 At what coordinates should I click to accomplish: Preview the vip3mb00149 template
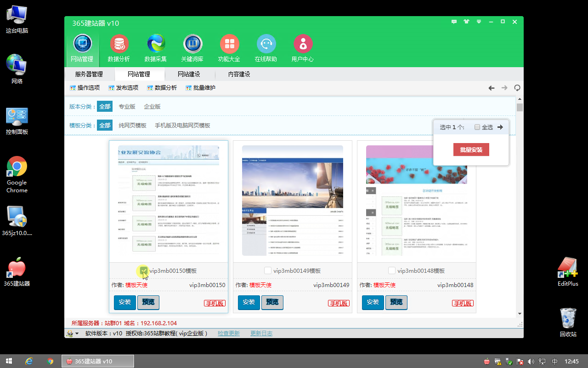pos(272,302)
